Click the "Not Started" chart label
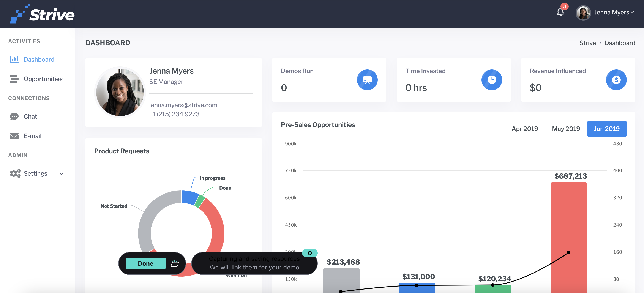The height and width of the screenshot is (293, 644). point(114,206)
